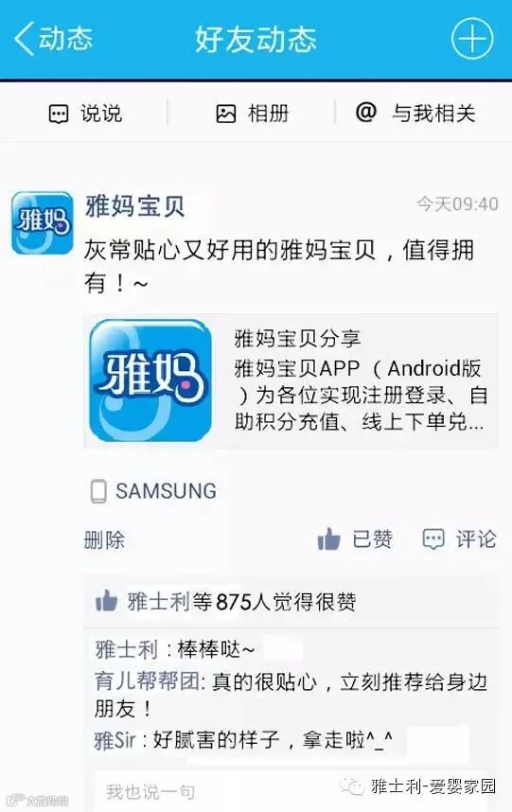Toggle the 已赞 thumbs-up like
The width and height of the screenshot is (512, 812).
328,539
